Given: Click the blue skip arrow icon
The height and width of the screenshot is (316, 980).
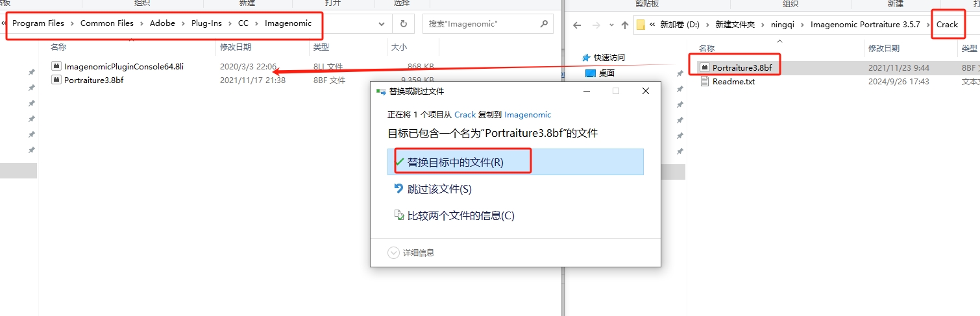Looking at the screenshot, I should coord(399,188).
